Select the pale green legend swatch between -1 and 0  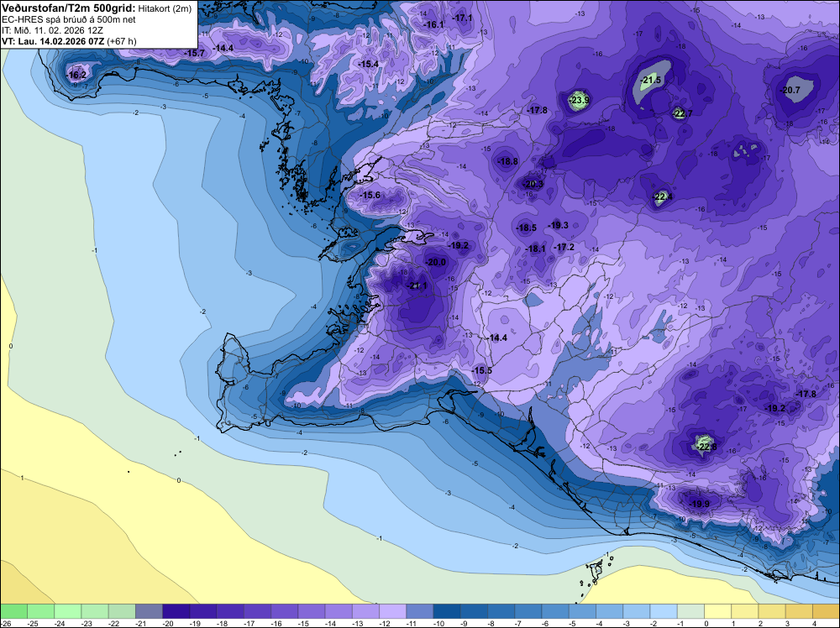coord(690,611)
